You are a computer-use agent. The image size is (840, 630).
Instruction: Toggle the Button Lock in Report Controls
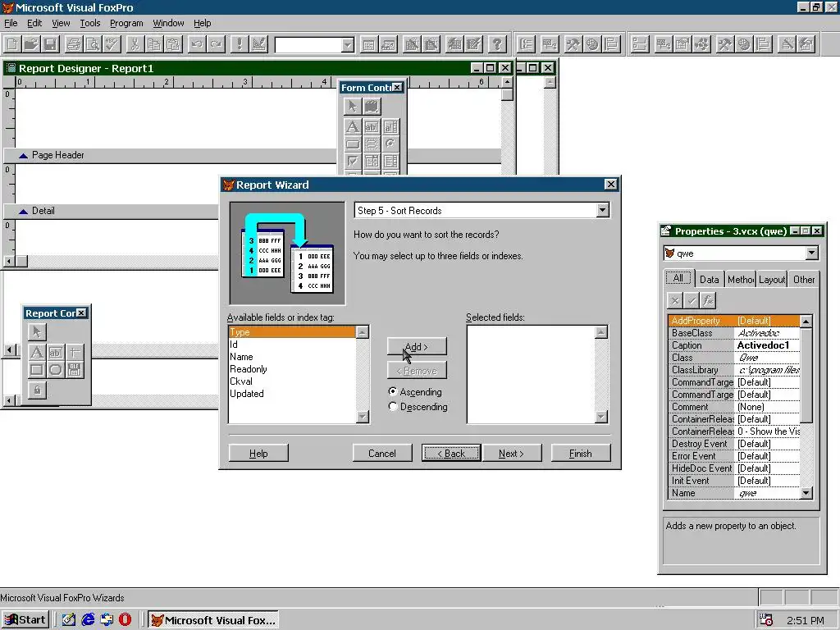[36, 390]
